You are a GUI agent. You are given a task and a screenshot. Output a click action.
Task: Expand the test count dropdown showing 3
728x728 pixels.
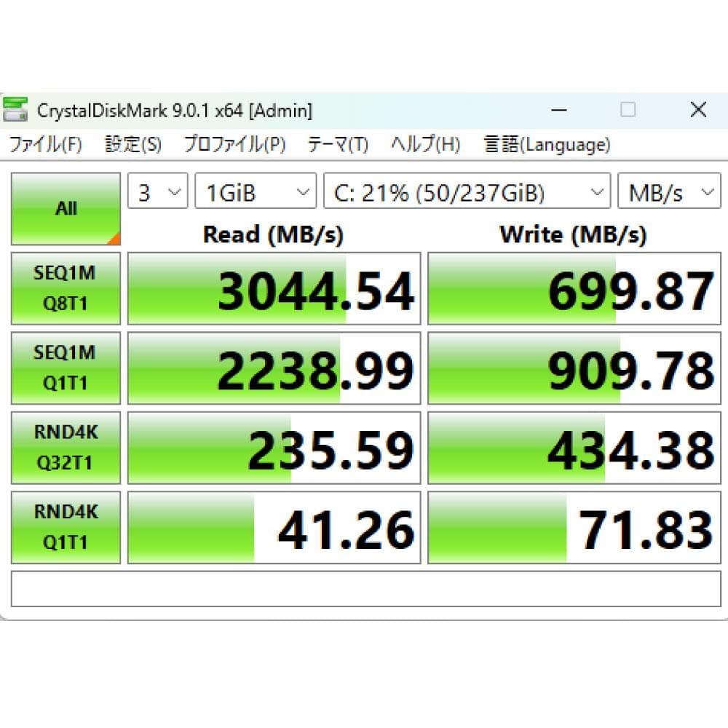[158, 191]
